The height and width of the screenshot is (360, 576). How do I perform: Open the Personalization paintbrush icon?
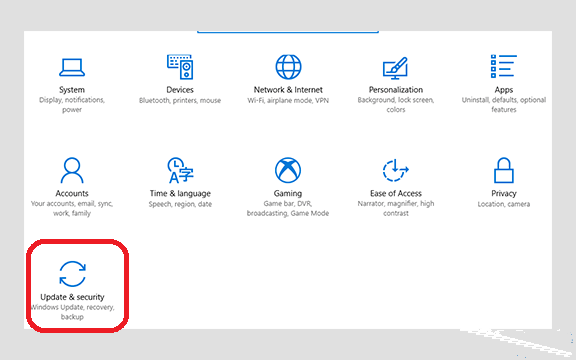pos(396,68)
